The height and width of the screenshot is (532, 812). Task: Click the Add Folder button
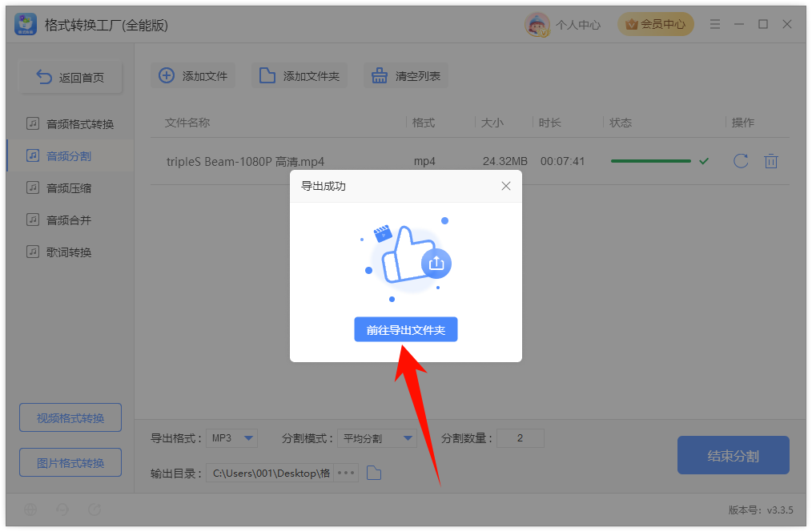pyautogui.click(x=299, y=75)
